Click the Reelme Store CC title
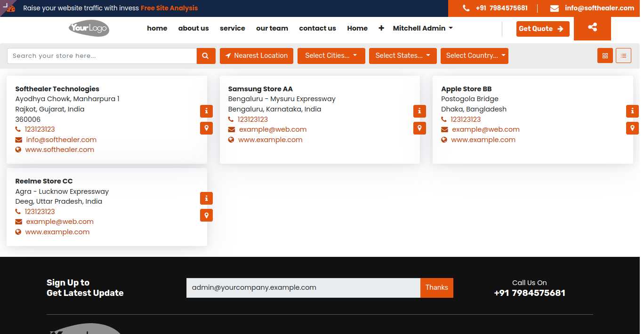The height and width of the screenshot is (334, 644). tap(44, 181)
